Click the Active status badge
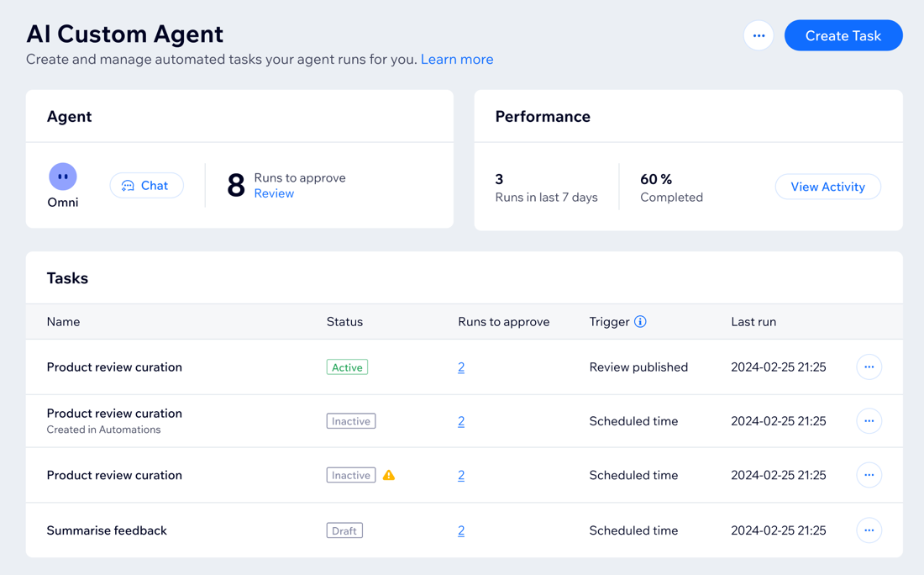Image resolution: width=924 pixels, height=575 pixels. (347, 367)
